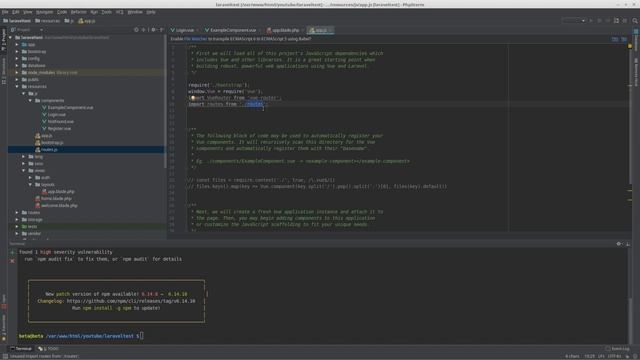Open Project panel settings gear
This screenshot has height=360, width=640.
[153, 30]
